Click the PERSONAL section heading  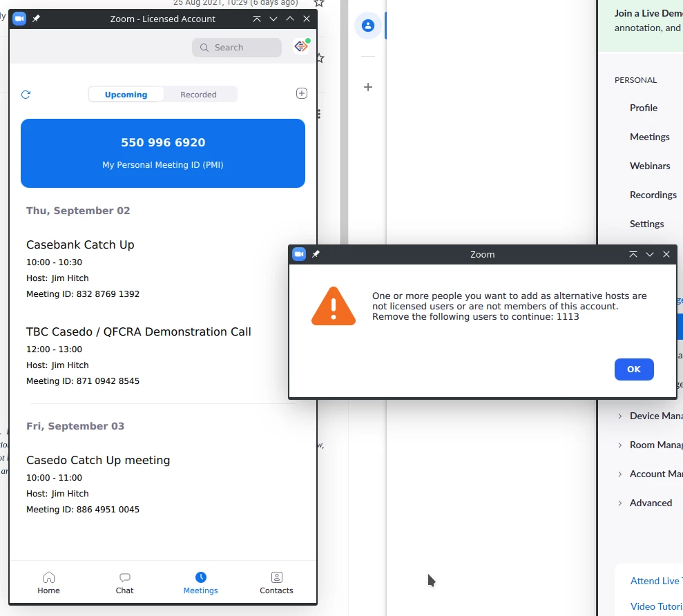(635, 80)
